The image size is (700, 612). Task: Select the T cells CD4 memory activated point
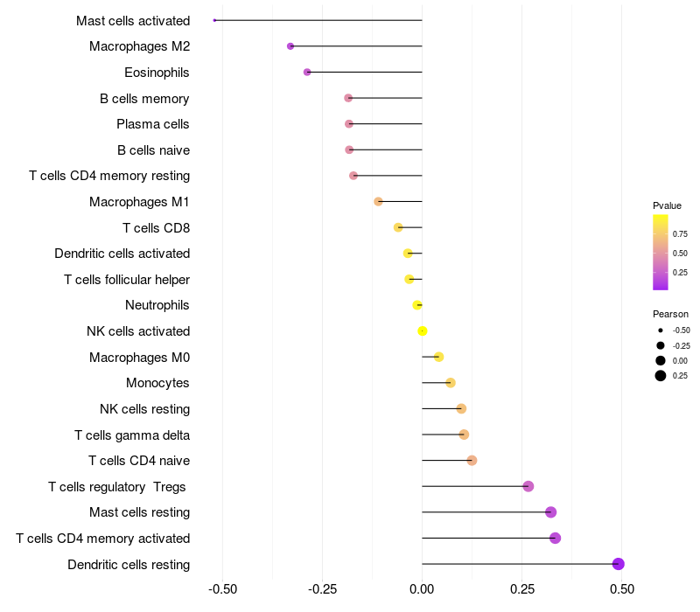point(555,538)
